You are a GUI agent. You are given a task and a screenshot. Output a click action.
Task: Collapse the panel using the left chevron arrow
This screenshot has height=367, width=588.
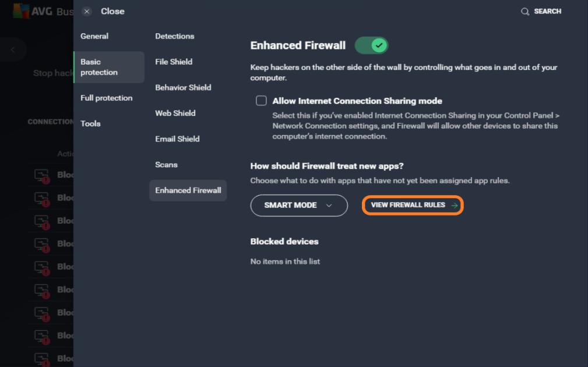point(12,50)
